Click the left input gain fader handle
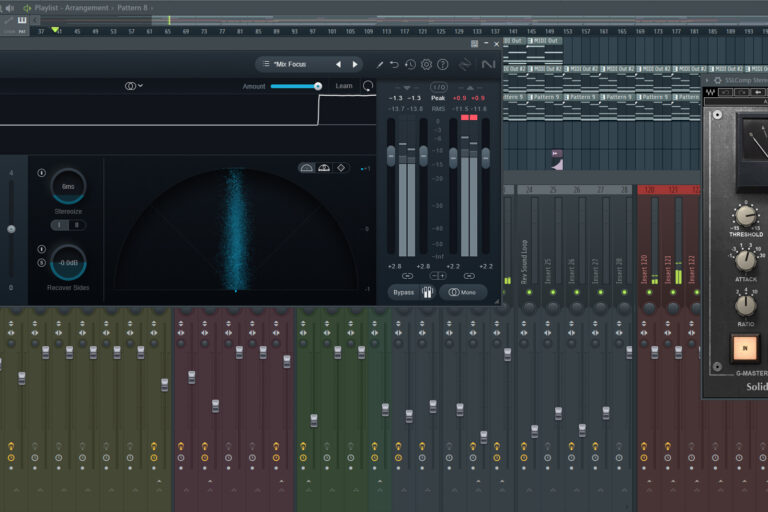 pos(391,156)
